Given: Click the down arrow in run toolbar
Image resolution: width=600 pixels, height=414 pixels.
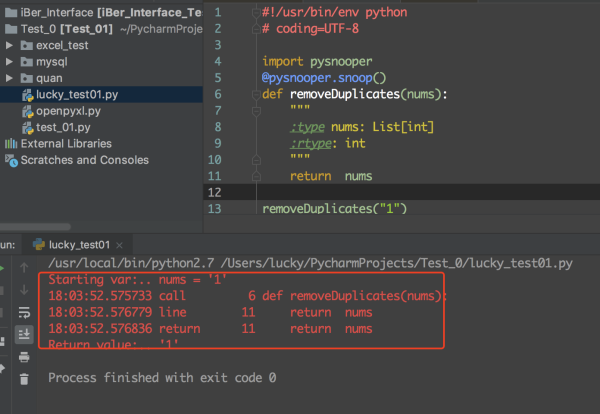Looking at the screenshot, I should (x=24, y=290).
